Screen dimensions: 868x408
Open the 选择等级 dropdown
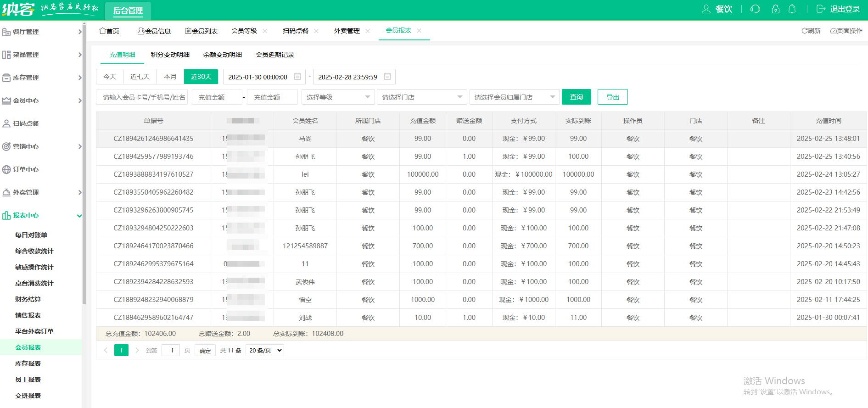(x=338, y=97)
